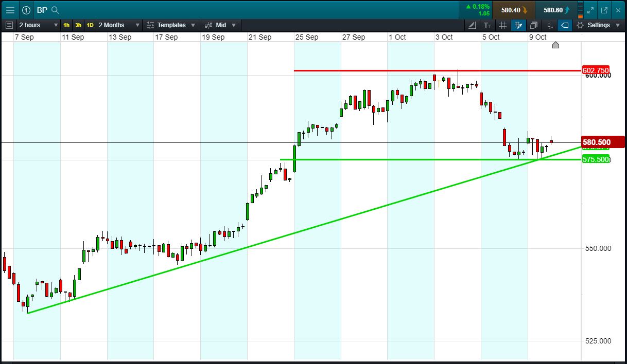Click the candlestick order marker icon

click(x=549, y=25)
